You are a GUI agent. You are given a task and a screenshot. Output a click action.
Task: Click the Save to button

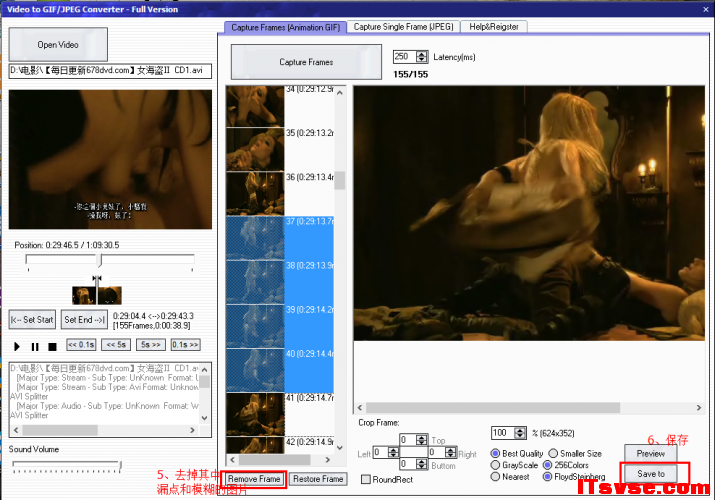point(651,474)
